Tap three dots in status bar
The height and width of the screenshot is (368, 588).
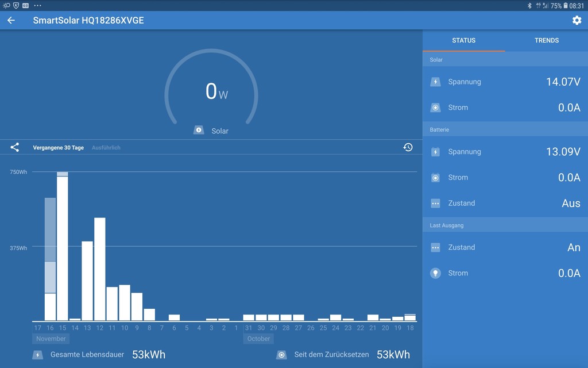(37, 6)
